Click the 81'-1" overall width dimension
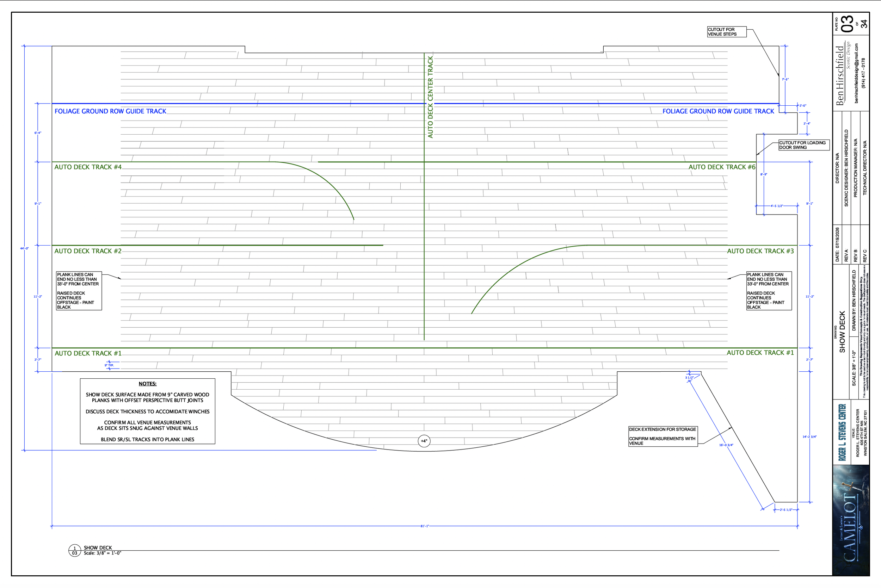881x588 pixels. pyautogui.click(x=425, y=526)
